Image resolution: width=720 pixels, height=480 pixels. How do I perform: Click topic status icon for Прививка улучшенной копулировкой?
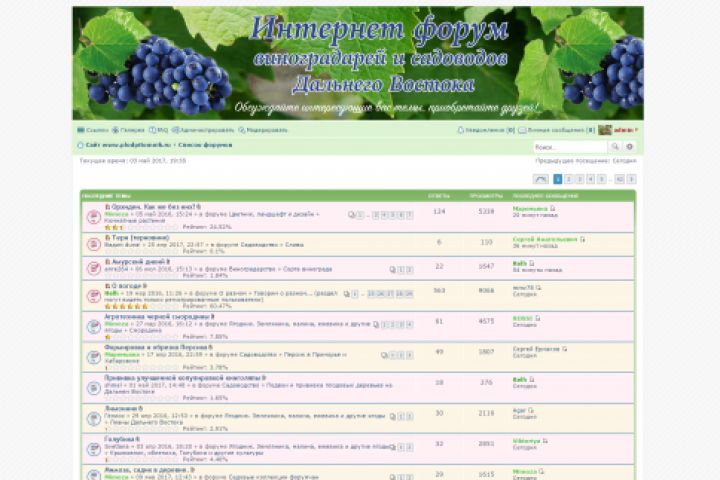pos(94,388)
